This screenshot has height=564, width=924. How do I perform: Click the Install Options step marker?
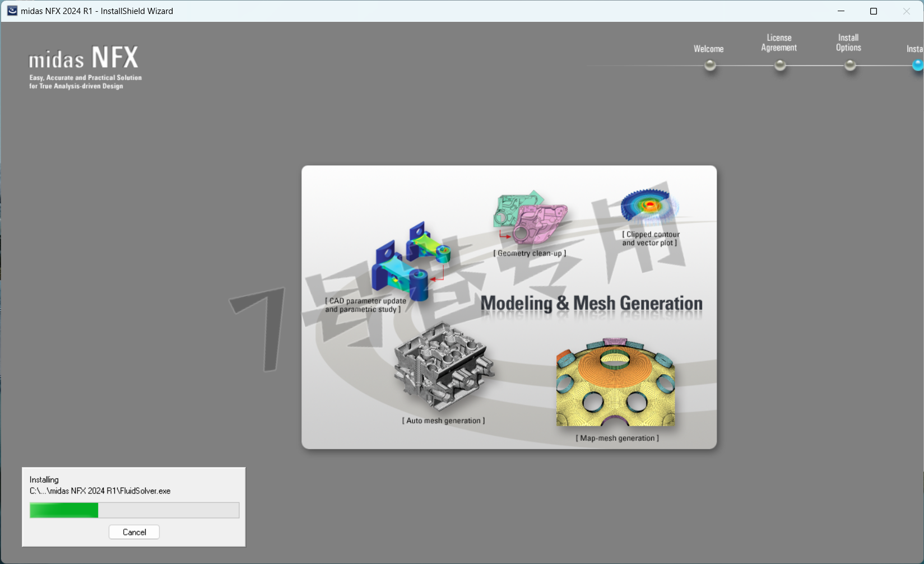pyautogui.click(x=850, y=66)
